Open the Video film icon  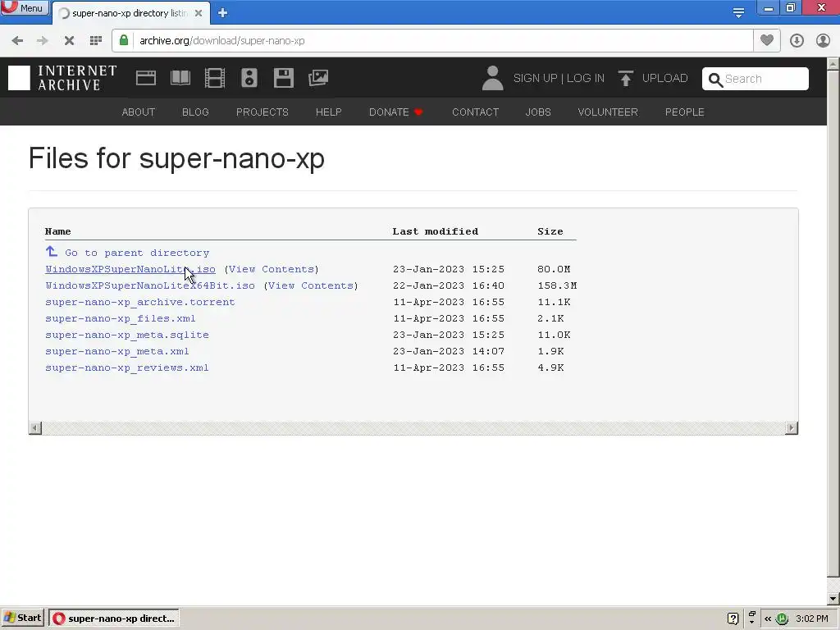215,78
